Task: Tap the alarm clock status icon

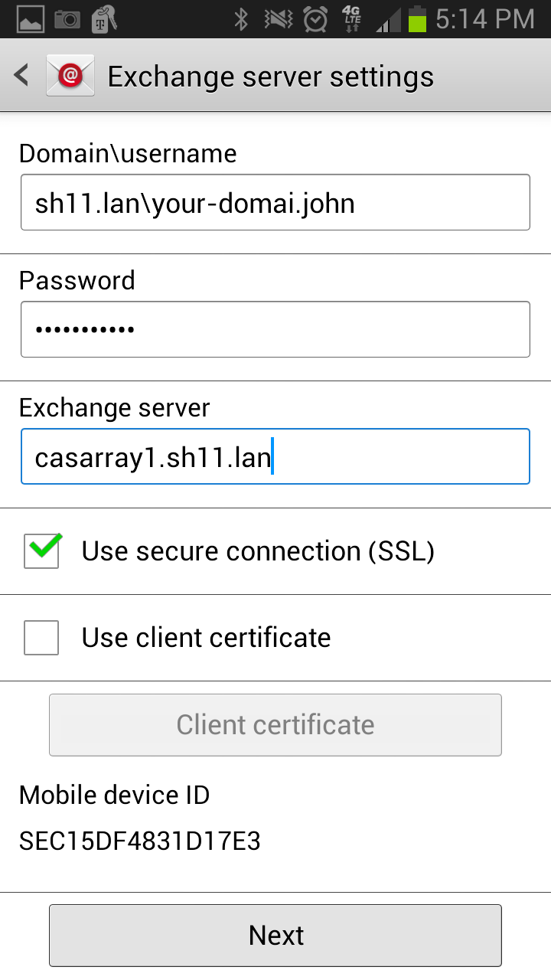Action: click(315, 18)
